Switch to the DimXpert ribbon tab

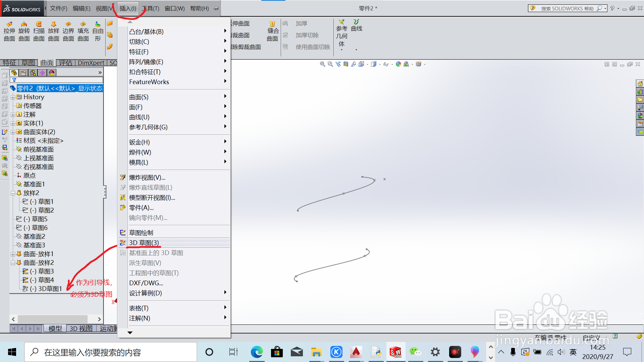pyautogui.click(x=91, y=63)
